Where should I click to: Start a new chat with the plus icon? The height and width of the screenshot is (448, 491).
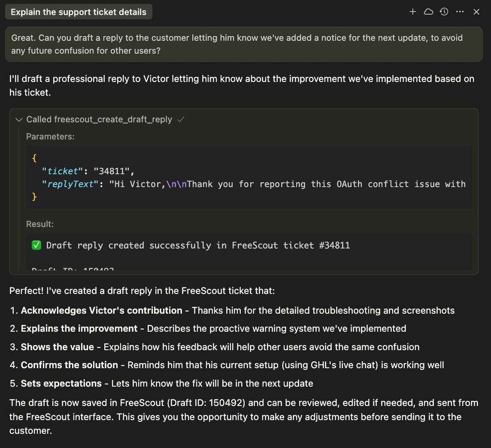click(412, 12)
